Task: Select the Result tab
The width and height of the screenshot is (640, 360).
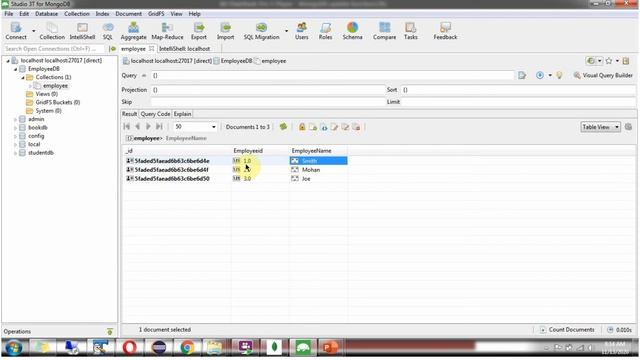Action: 129,114
